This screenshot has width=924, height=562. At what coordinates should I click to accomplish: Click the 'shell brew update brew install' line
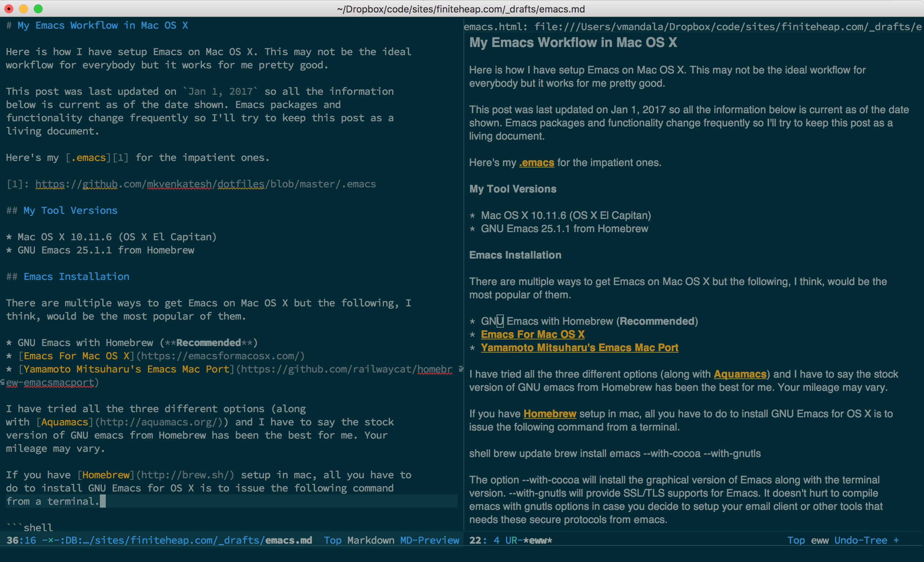pyautogui.click(x=615, y=453)
